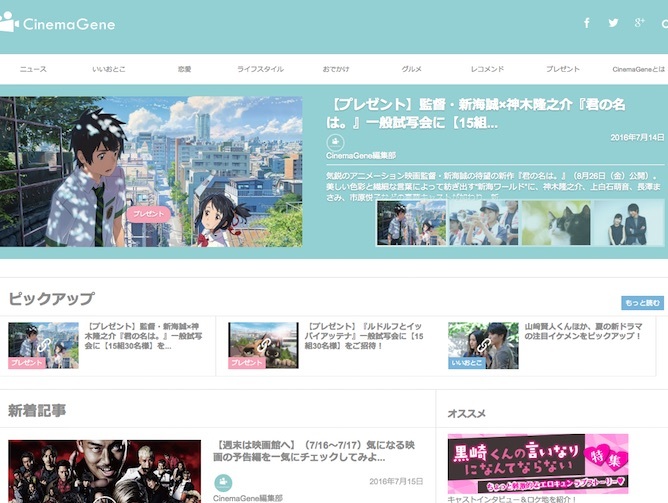This screenshot has width=668, height=503.
Task: Click CinemaGene編集部 author name in banner
Action: click(x=361, y=156)
